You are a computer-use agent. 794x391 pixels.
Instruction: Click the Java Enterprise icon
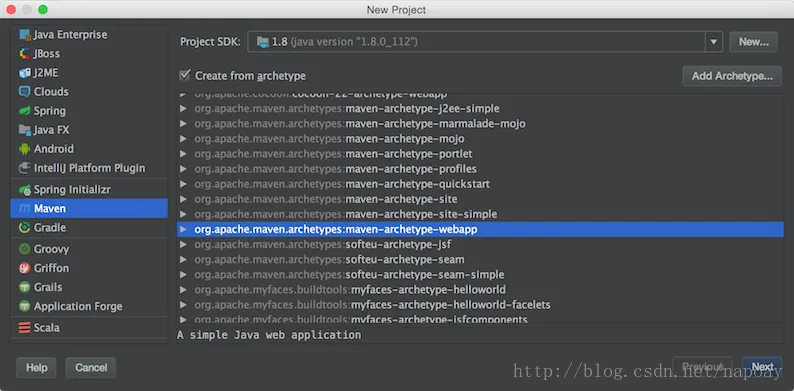click(25, 35)
